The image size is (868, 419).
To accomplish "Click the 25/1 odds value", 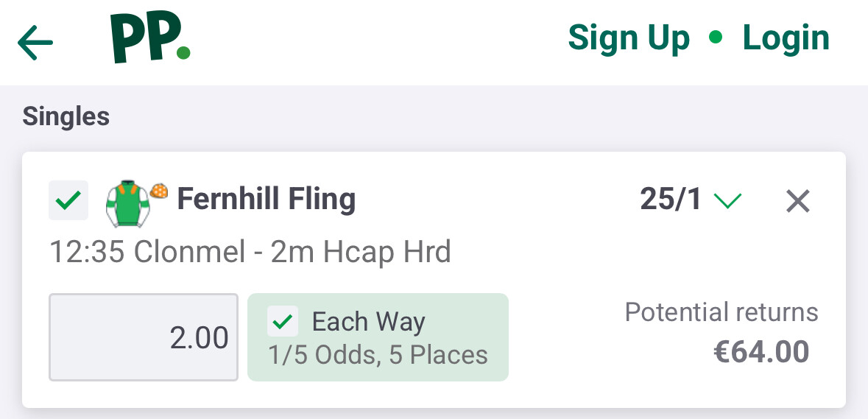I will click(x=671, y=200).
